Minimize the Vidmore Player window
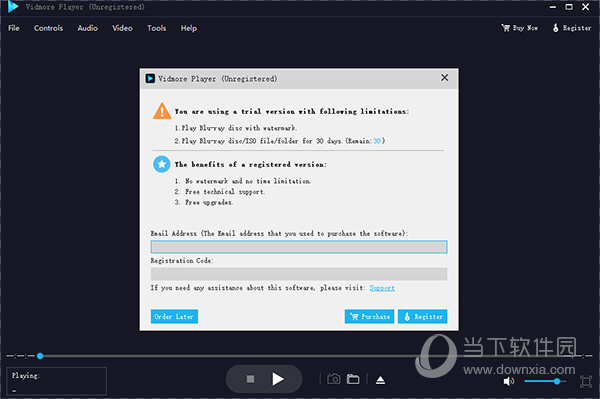The image size is (600, 399). 553,7
